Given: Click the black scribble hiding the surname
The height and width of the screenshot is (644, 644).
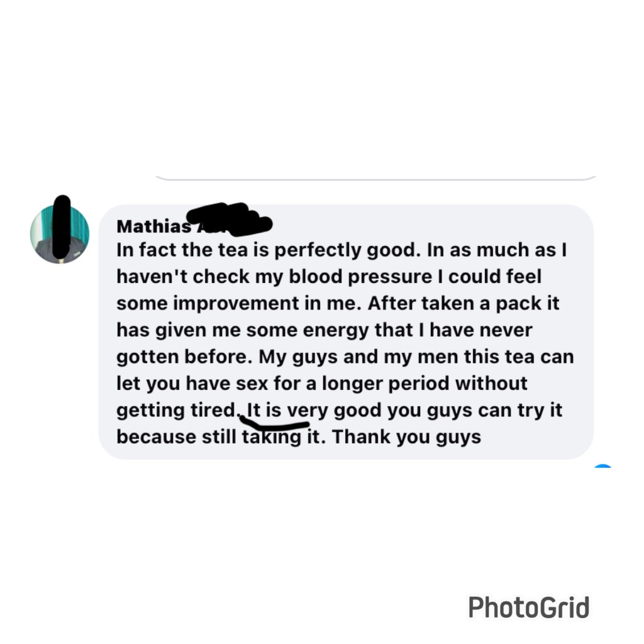Looking at the screenshot, I should click(x=230, y=219).
